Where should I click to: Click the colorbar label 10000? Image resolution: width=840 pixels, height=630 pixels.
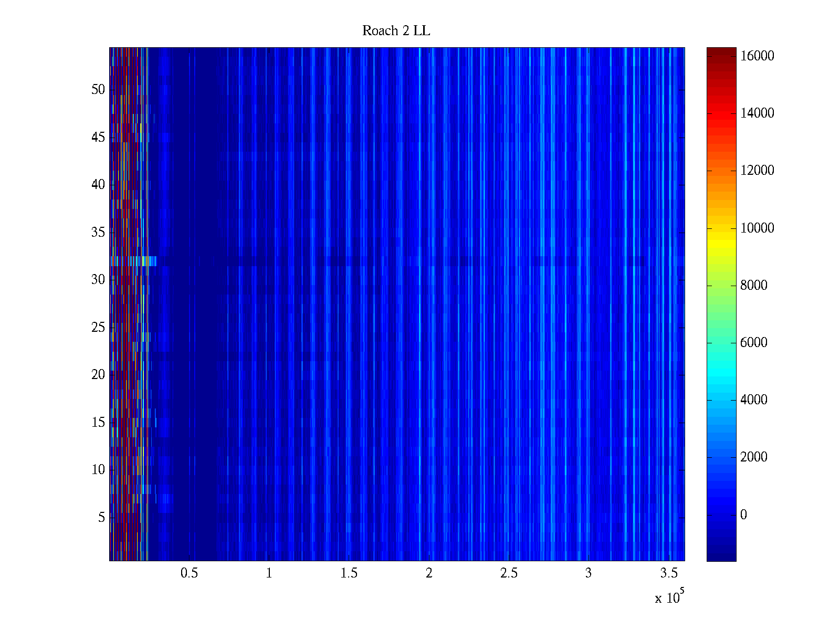pyautogui.click(x=757, y=228)
